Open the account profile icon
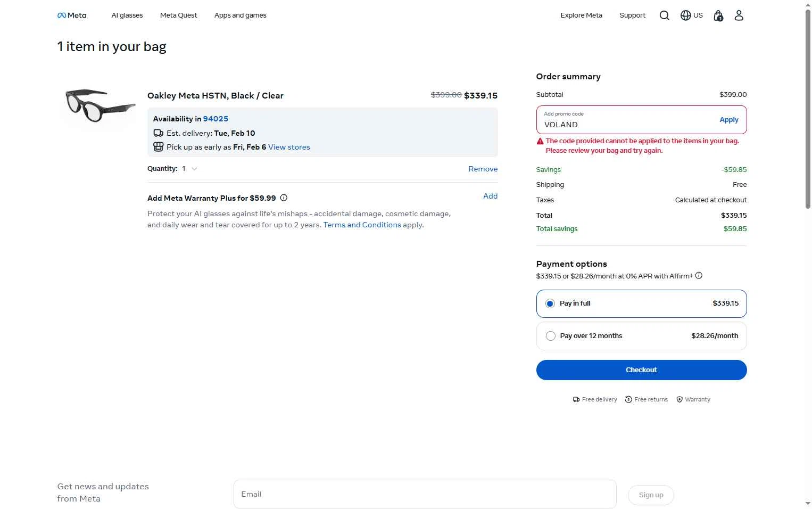 coord(739,15)
